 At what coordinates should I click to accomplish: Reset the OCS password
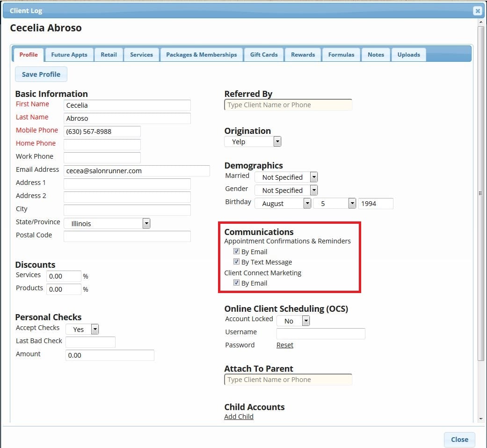(x=284, y=345)
